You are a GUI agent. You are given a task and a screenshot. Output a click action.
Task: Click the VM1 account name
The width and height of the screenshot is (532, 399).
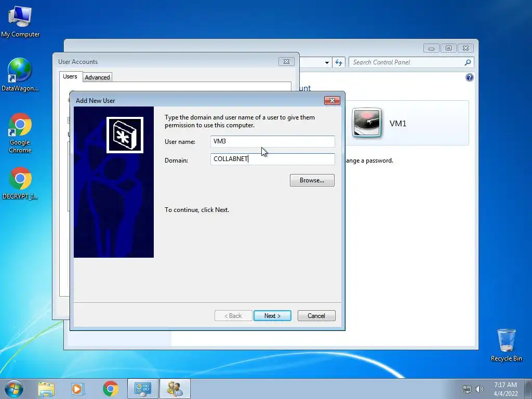click(x=397, y=124)
